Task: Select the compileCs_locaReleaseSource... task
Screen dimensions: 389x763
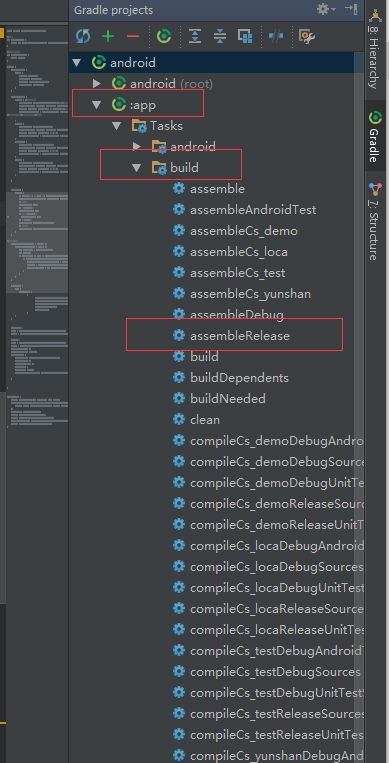Action: pos(277,609)
